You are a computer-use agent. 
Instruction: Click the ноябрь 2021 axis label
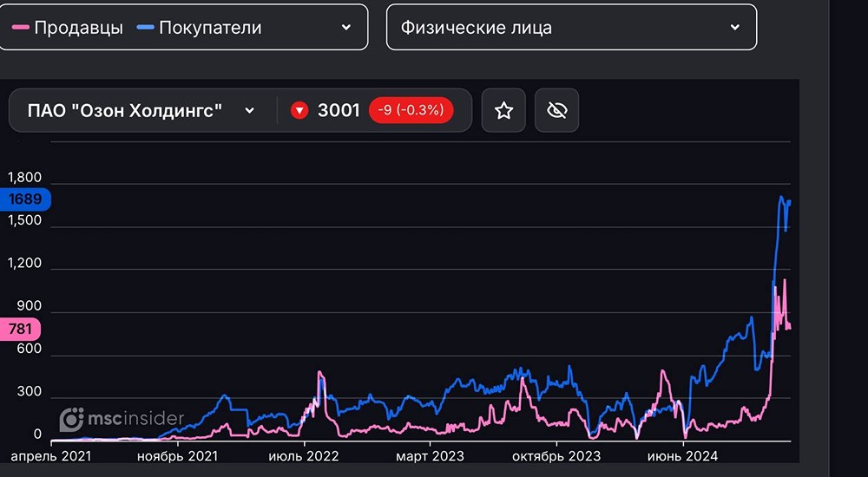tap(177, 456)
